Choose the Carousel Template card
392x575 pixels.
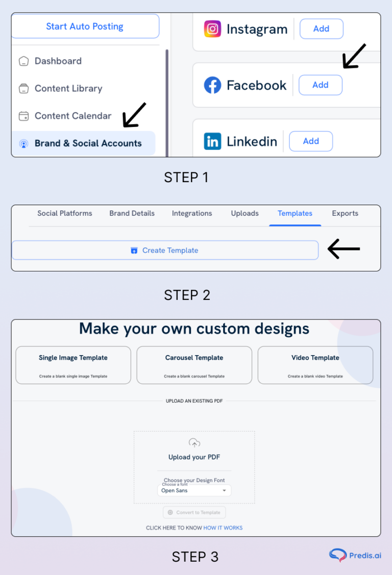coord(194,365)
